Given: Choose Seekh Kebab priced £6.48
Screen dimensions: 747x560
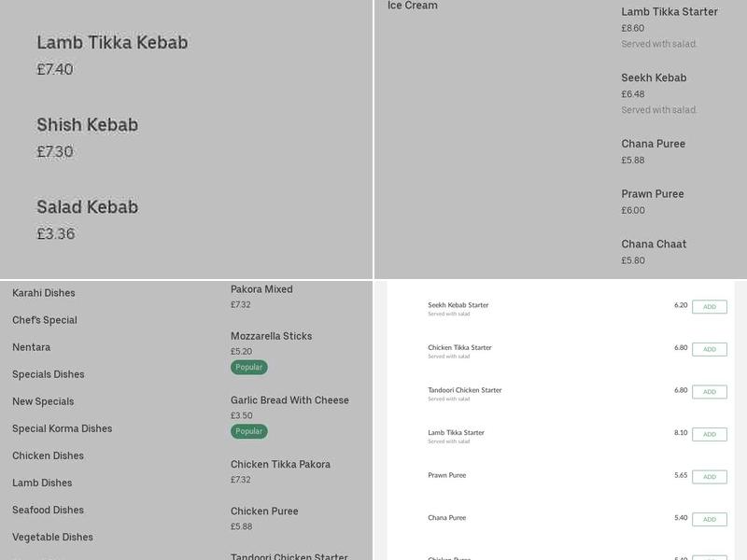Looking at the screenshot, I should click(x=654, y=78).
